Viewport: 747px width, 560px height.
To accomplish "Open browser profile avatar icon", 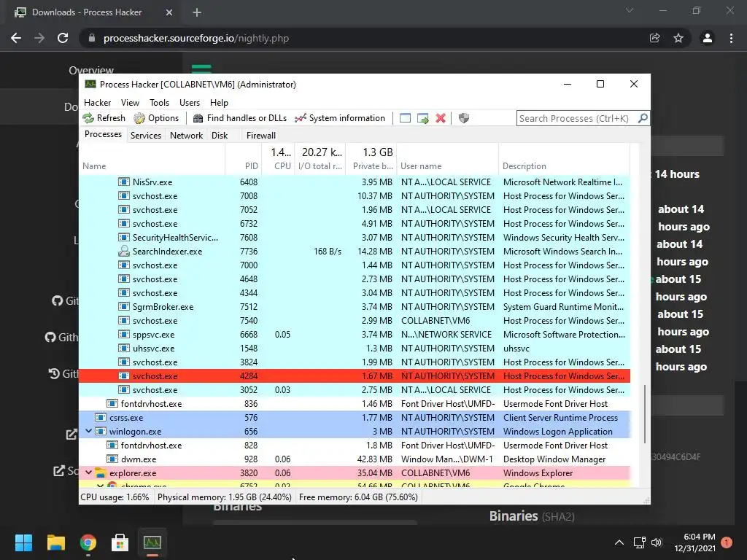I will 708,38.
